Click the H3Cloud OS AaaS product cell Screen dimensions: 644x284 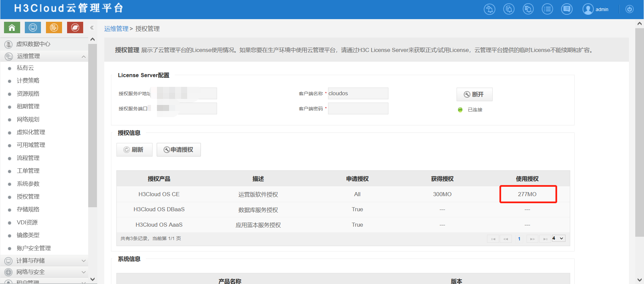[159, 225]
